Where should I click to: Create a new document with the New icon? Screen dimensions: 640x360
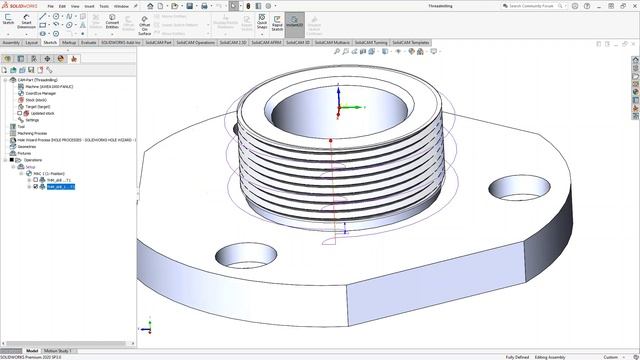click(x=160, y=6)
